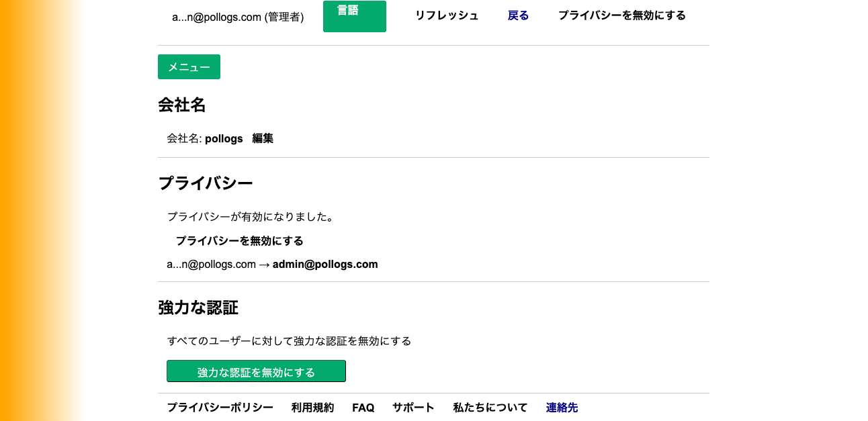Click プライバシーを無効にする in the top bar
This screenshot has width=868, height=421.
[x=621, y=15]
